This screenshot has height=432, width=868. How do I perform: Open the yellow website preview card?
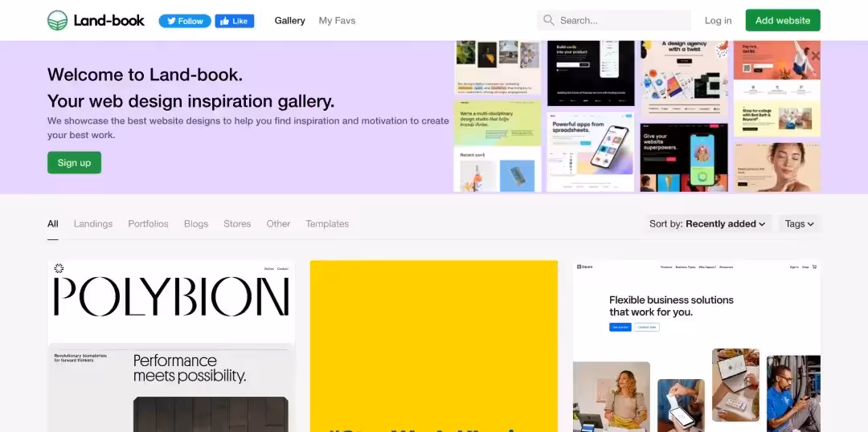[434, 345]
